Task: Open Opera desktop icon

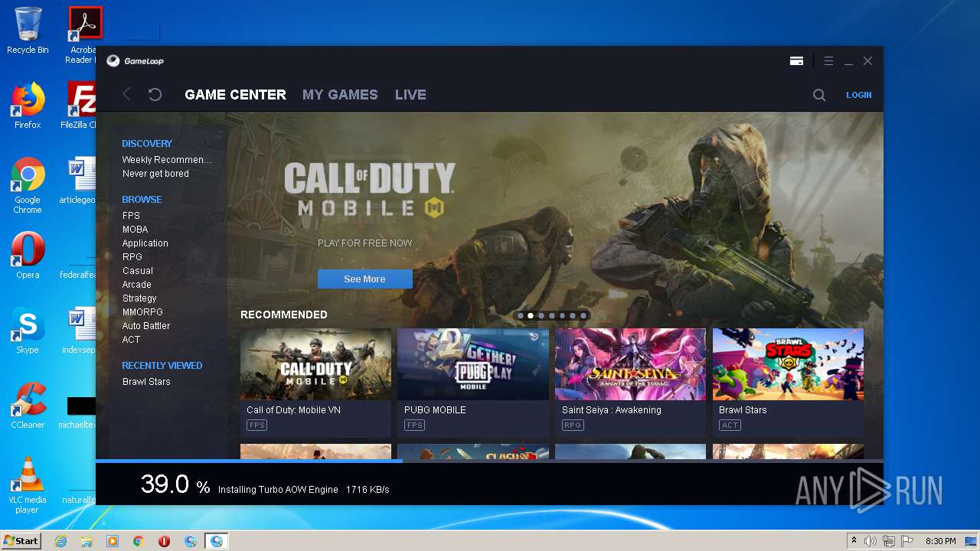Action: [28, 256]
